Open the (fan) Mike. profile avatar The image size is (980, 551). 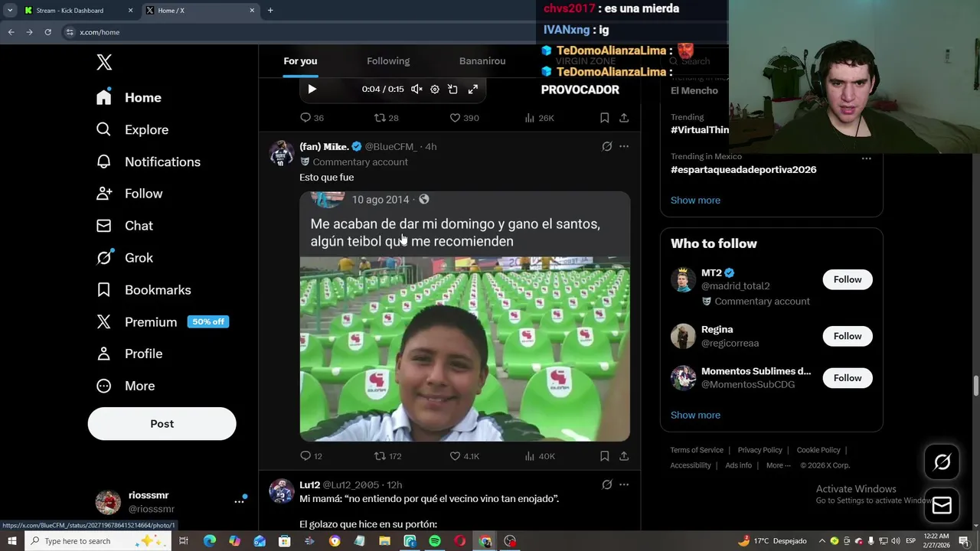282,153
